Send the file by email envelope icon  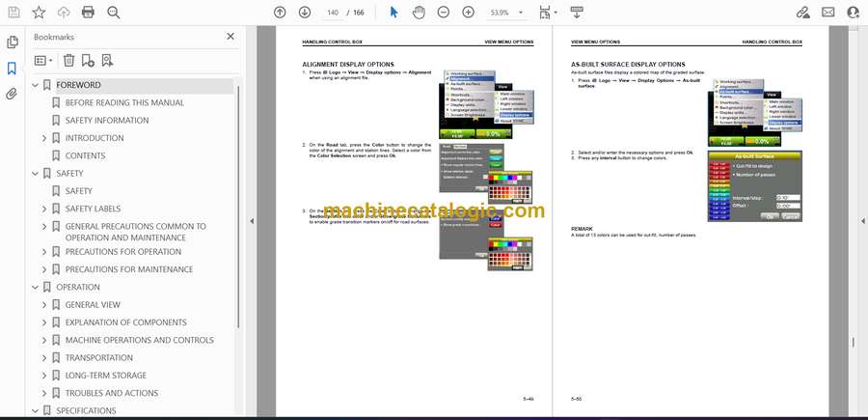(828, 13)
